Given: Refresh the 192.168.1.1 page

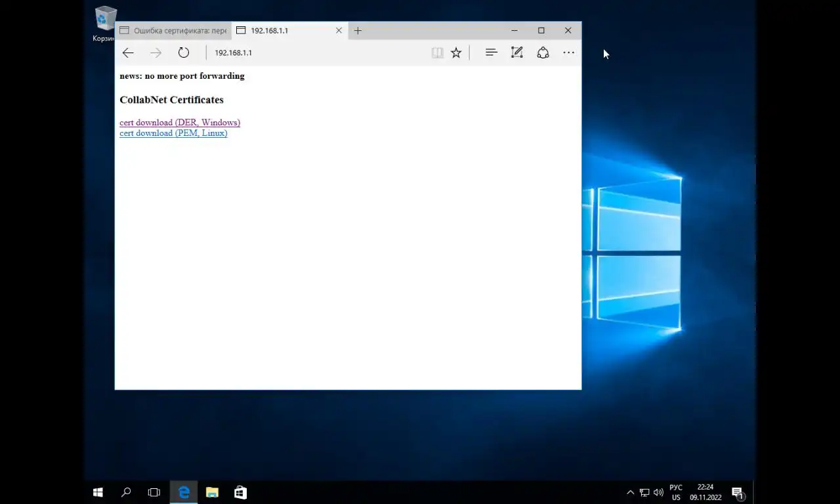Looking at the screenshot, I should coord(184,52).
